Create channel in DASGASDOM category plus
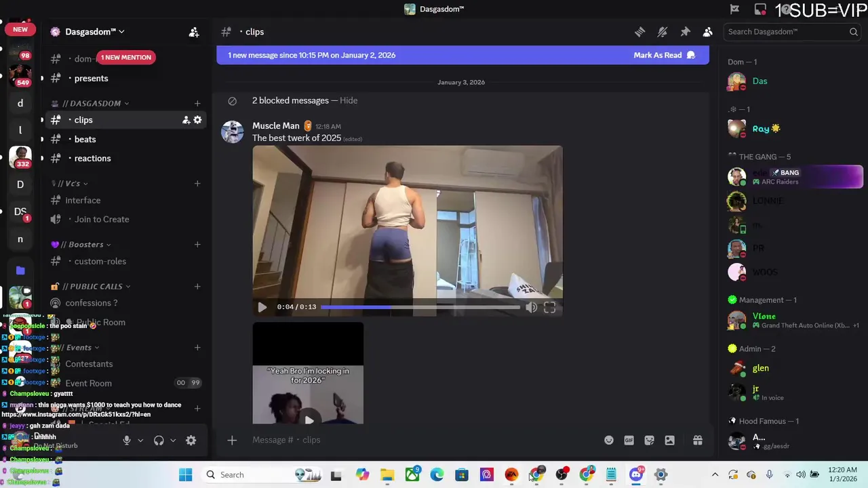The width and height of the screenshot is (868, 488). tap(197, 103)
